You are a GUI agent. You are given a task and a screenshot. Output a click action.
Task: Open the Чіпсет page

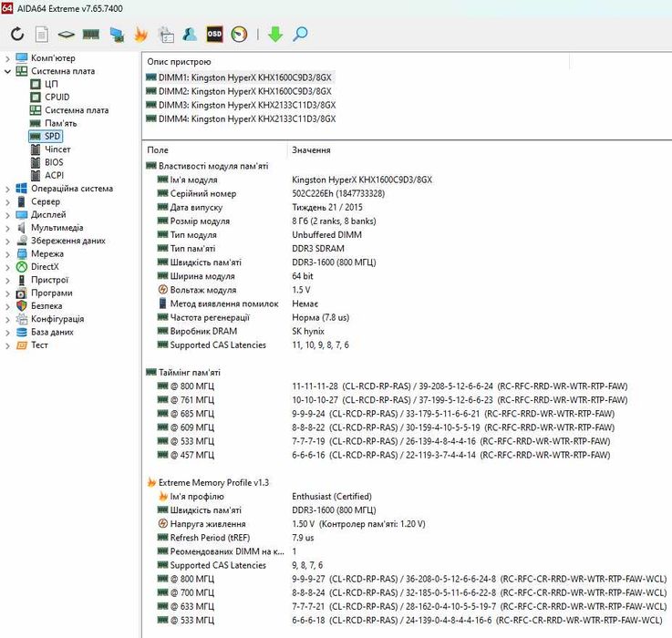pos(50,149)
